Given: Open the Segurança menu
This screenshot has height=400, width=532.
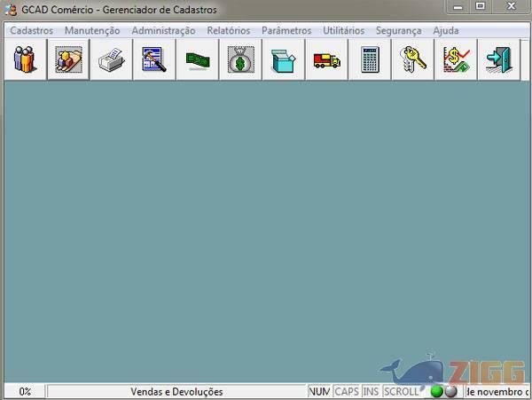Looking at the screenshot, I should coord(399,30).
